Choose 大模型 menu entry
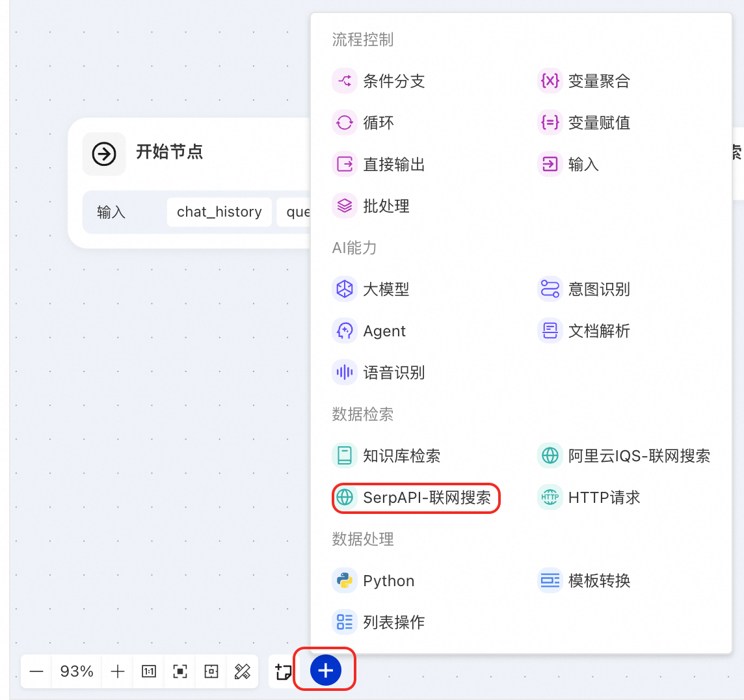Viewport: 744px width, 700px height. pyautogui.click(x=371, y=289)
